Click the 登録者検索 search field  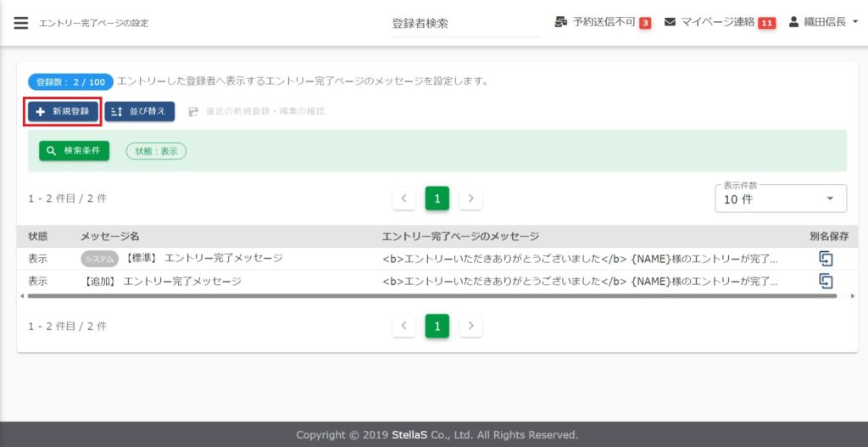465,24
